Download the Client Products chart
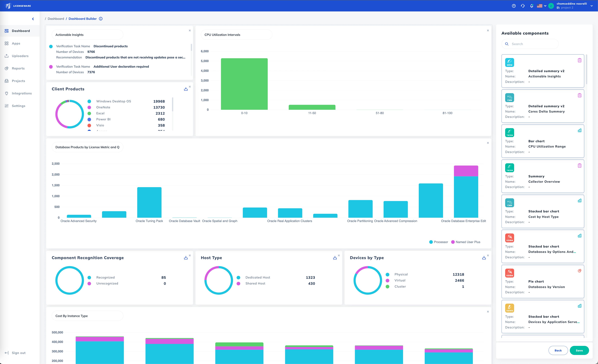The image size is (598, 364). (186, 89)
